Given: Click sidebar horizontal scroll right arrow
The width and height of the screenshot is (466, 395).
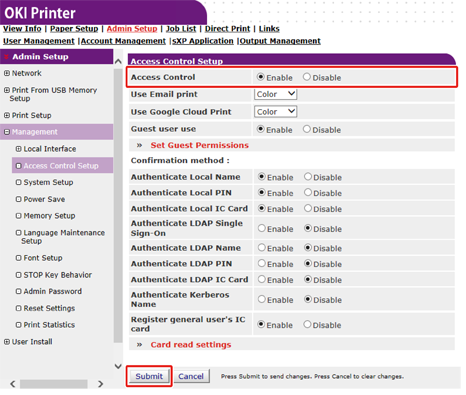Looking at the screenshot, I should [x=100, y=384].
